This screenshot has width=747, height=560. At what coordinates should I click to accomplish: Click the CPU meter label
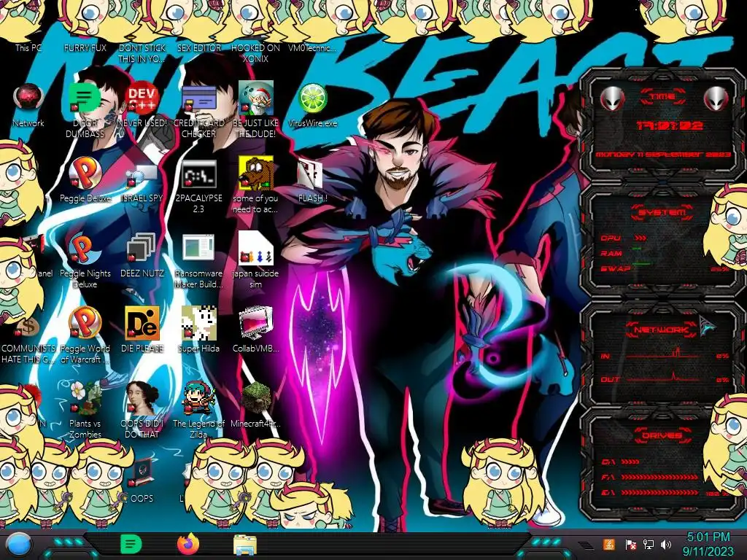[x=611, y=238]
